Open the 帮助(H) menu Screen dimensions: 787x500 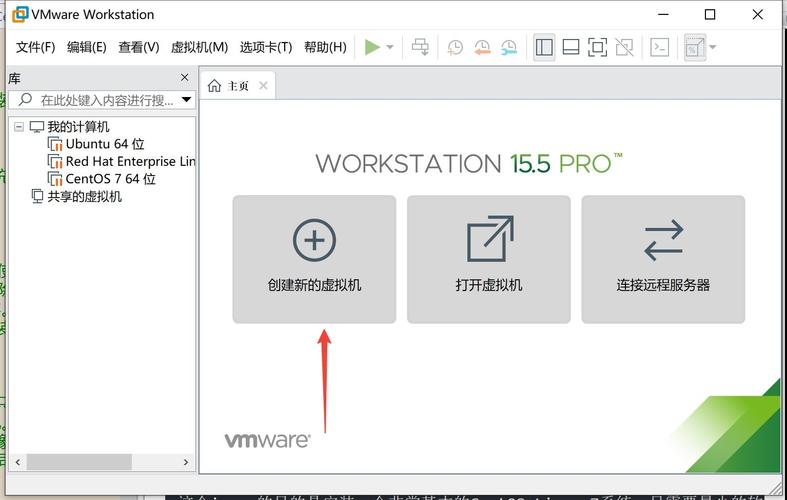point(325,47)
